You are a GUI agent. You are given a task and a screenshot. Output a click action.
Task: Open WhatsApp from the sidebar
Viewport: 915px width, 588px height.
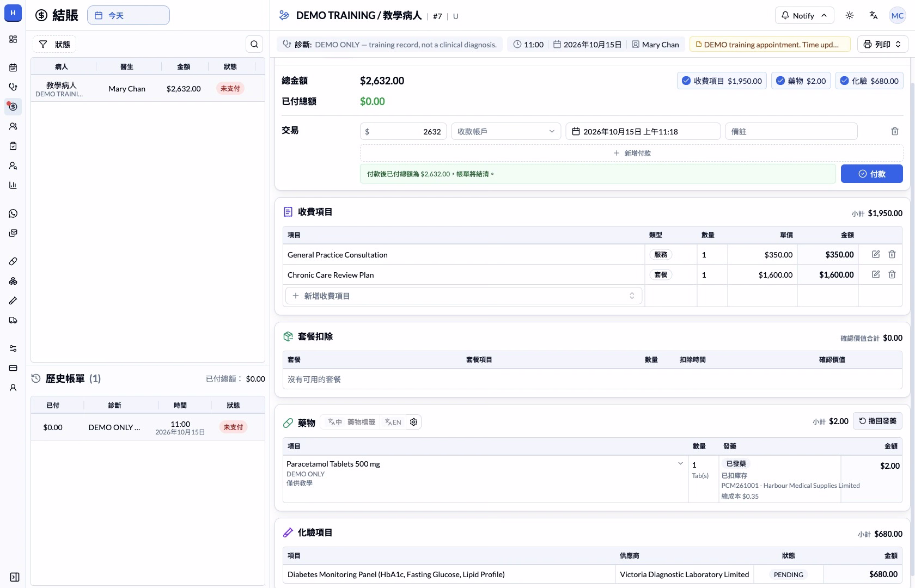[13, 213]
